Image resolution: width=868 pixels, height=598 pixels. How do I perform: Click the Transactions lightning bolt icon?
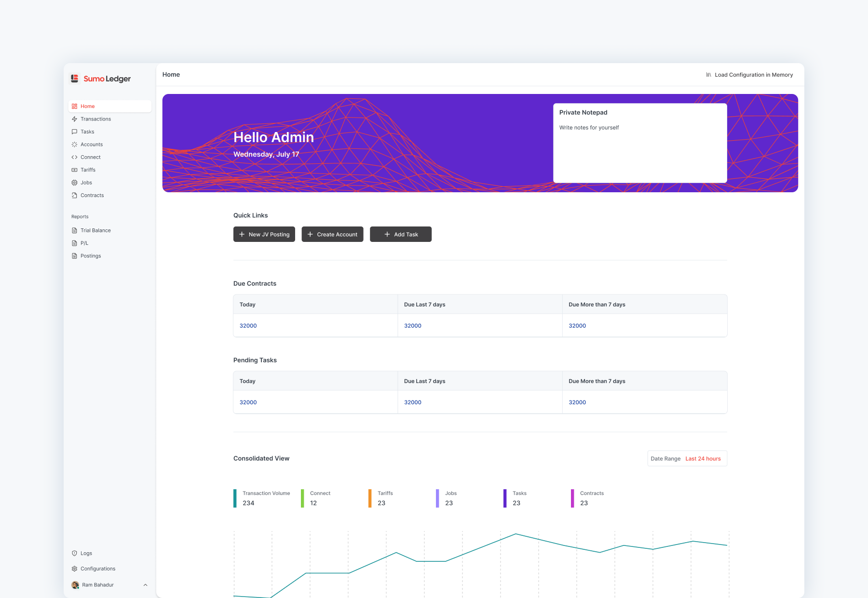74,119
